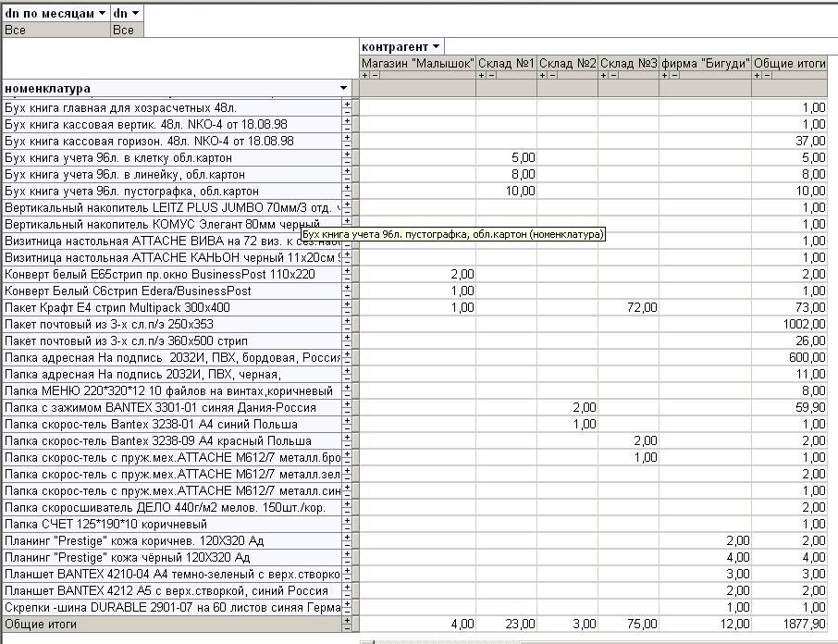Viewport: 838px width, 644px height.
Task: Open the 'dn' filter field dropdown
Action: tap(135, 13)
